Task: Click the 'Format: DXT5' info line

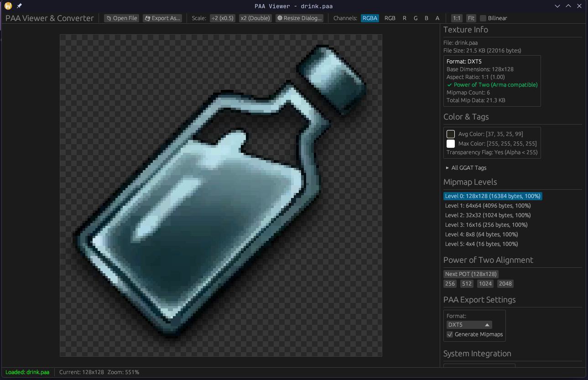Action: coord(464,62)
